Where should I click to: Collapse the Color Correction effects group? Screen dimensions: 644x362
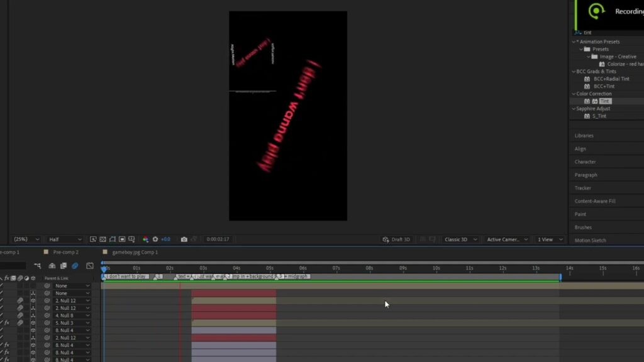coord(574,94)
